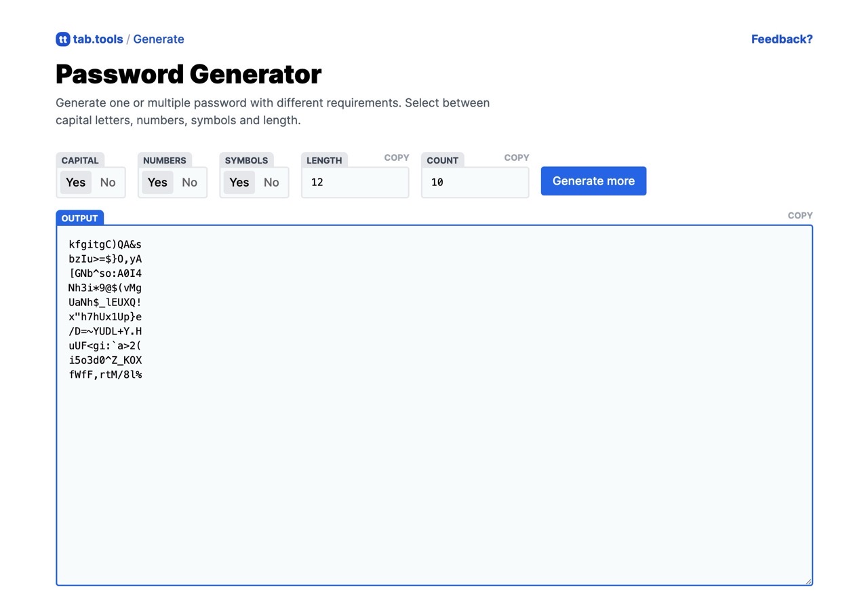Click the Password Generator heading
This screenshot has height=608, width=868.
189,74
